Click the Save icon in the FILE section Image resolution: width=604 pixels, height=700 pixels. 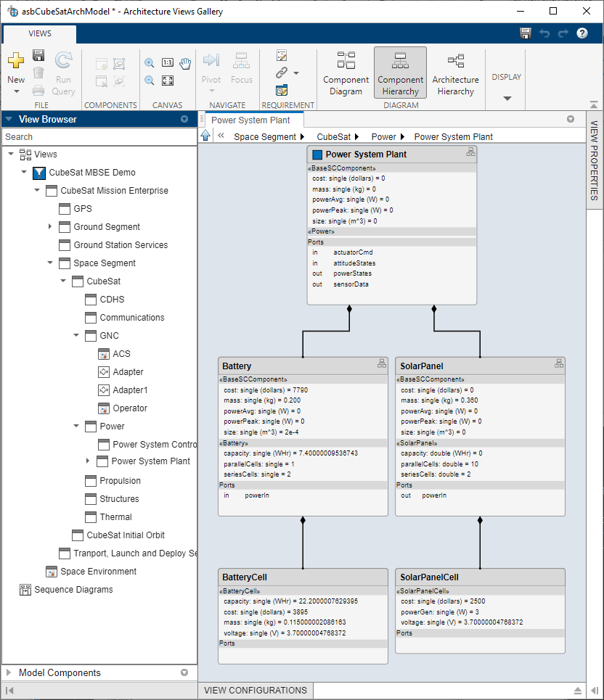pyautogui.click(x=38, y=54)
